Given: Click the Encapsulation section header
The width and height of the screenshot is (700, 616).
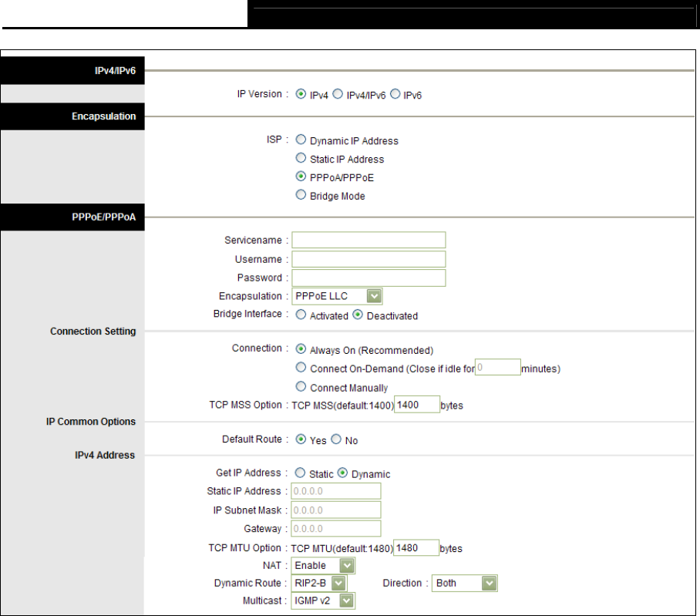Looking at the screenshot, I should pos(72,116).
